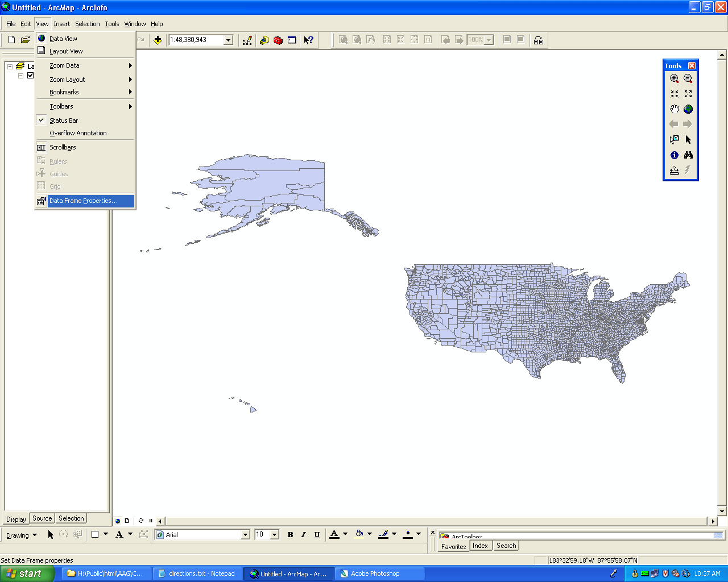Uncheck the layer visibility checkbox in table of contents
728x582 pixels.
pyautogui.click(x=31, y=76)
